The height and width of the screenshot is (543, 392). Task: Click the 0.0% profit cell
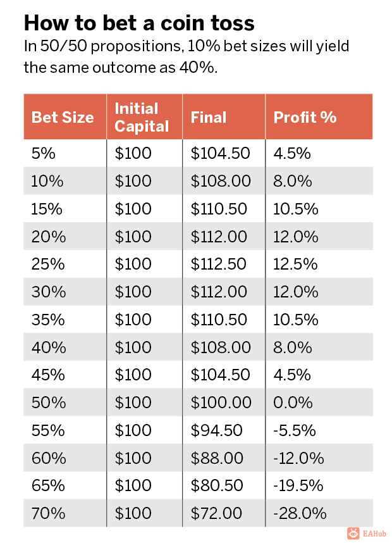(x=292, y=403)
